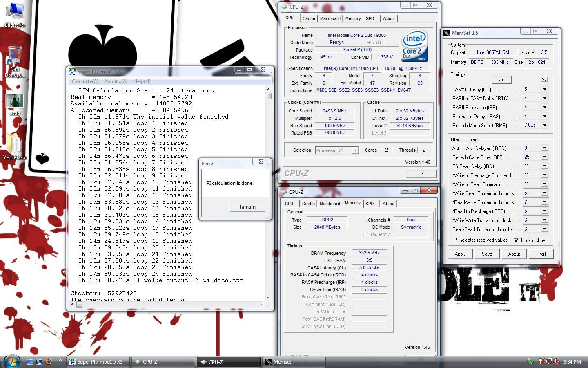Toggle the Lock mchbar checkbox
This screenshot has width=588, height=368.
coord(516,240)
